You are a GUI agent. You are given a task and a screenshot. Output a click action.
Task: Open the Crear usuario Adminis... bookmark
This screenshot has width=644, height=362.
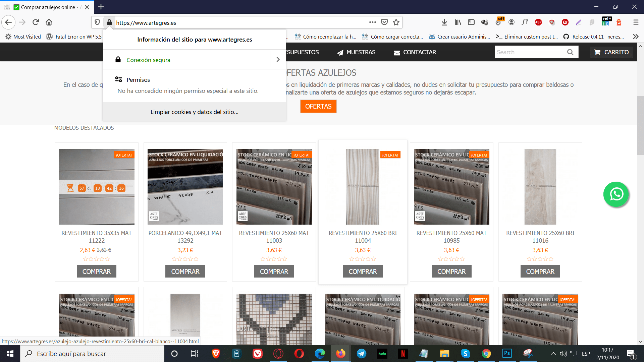460,37
